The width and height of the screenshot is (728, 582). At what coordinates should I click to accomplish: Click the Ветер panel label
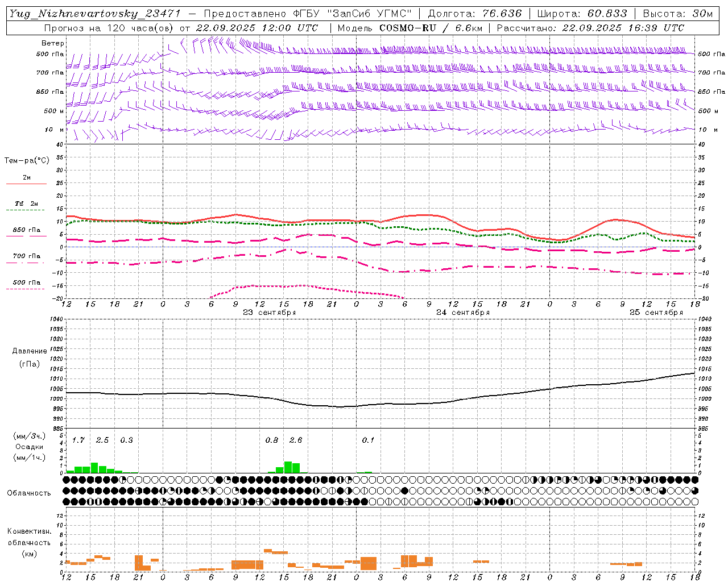click(x=53, y=43)
